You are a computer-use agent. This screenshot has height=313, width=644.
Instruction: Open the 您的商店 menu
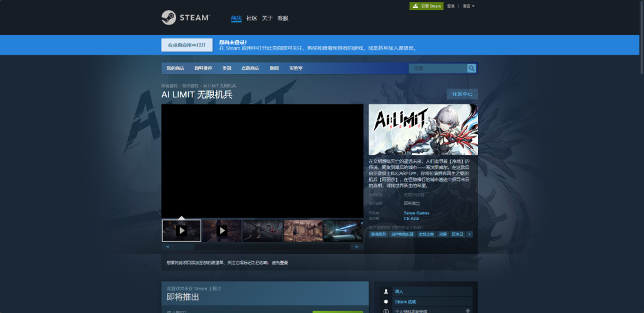175,68
